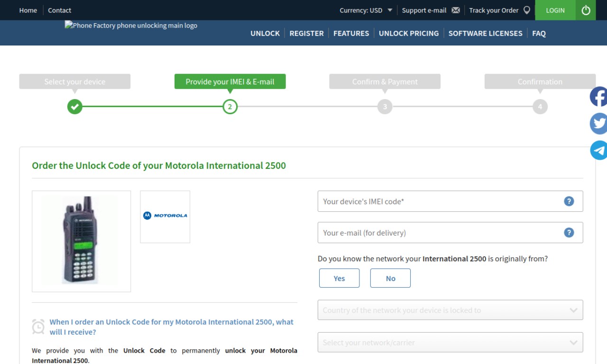The image size is (607, 364).
Task: Click the power icon next to LOGIN
Action: tap(586, 10)
